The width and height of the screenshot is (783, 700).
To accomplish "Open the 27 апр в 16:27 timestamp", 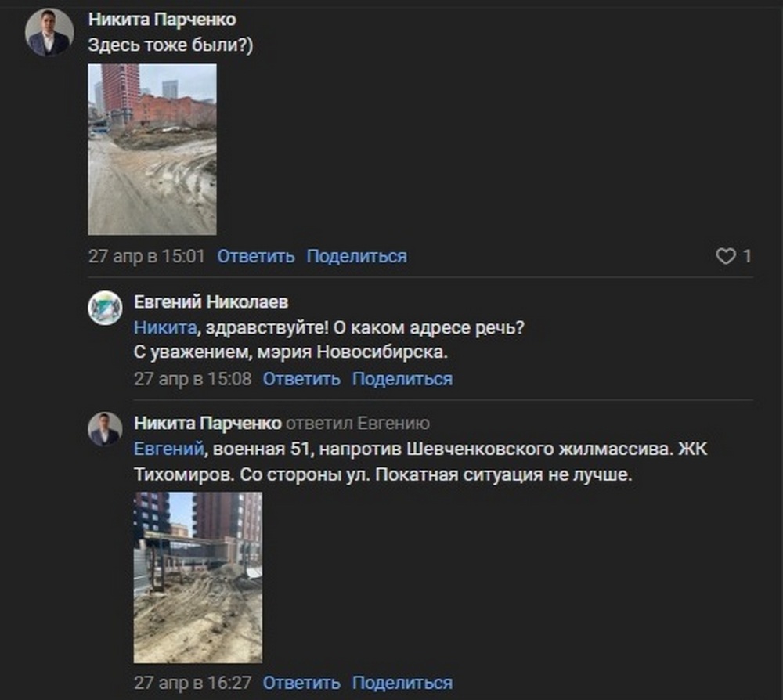I will click(193, 683).
